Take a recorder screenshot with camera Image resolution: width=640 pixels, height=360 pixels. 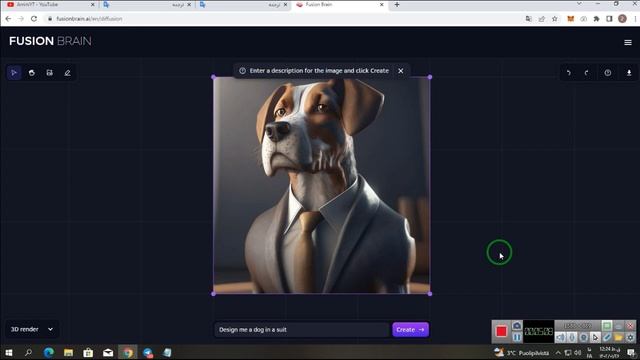pos(517,326)
